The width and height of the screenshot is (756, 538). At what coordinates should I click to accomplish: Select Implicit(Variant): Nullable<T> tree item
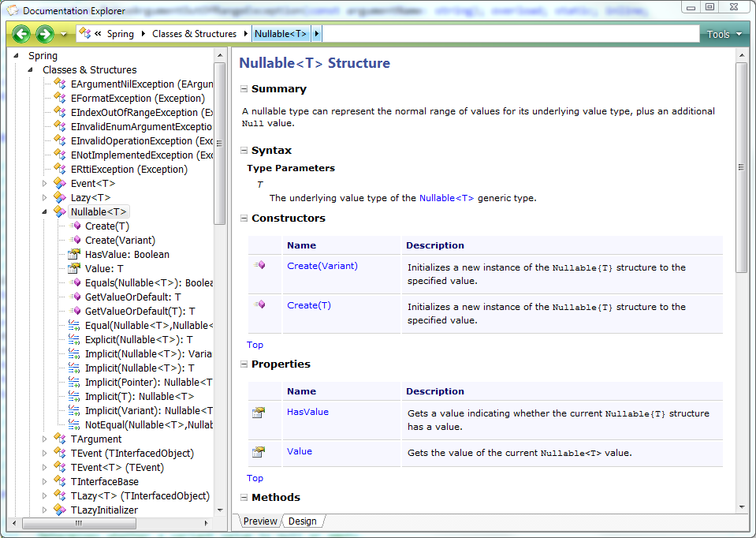tap(148, 411)
